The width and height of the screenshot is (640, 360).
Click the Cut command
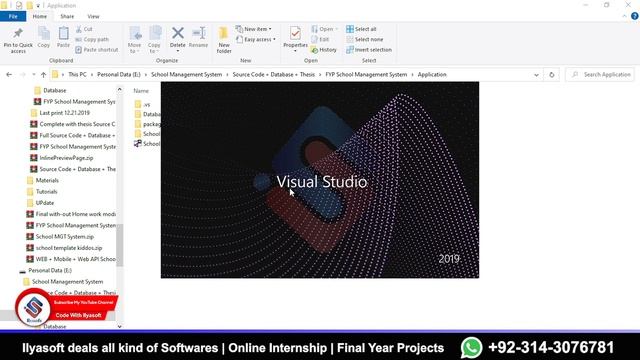pos(84,29)
